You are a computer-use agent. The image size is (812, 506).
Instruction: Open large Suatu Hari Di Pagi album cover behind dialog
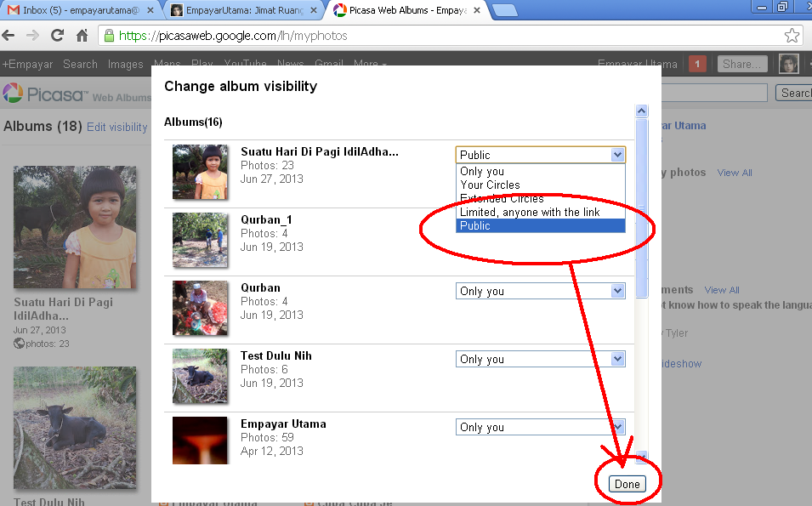point(75,227)
